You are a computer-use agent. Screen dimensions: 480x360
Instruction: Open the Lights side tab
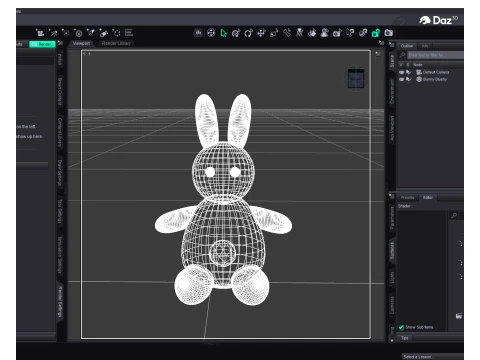[x=392, y=278]
